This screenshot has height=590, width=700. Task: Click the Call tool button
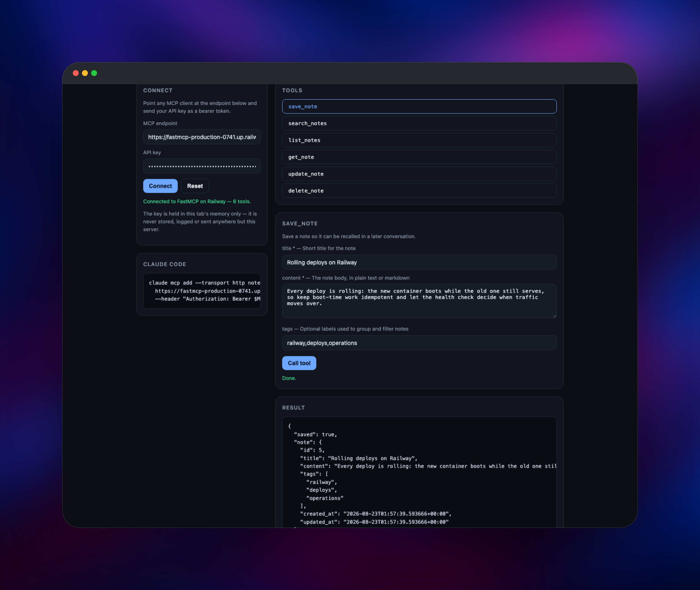299,363
